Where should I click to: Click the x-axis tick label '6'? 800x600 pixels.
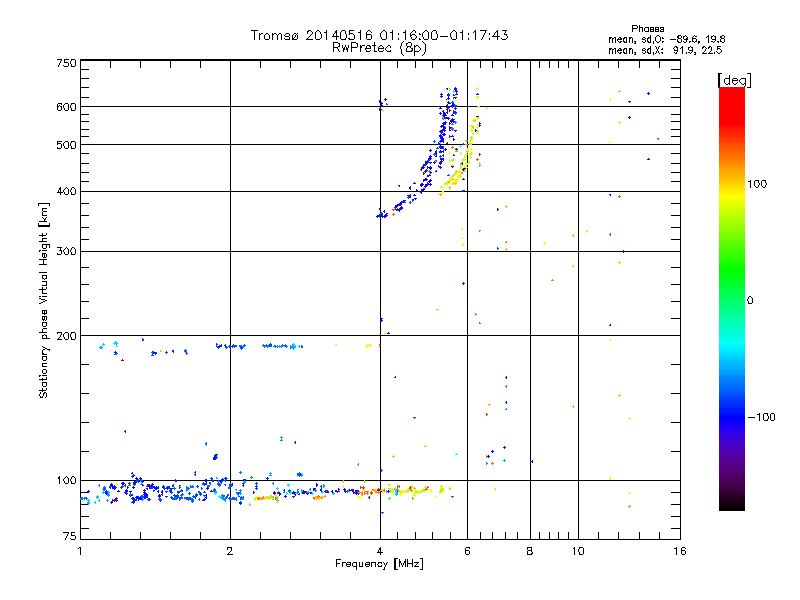coord(467,551)
